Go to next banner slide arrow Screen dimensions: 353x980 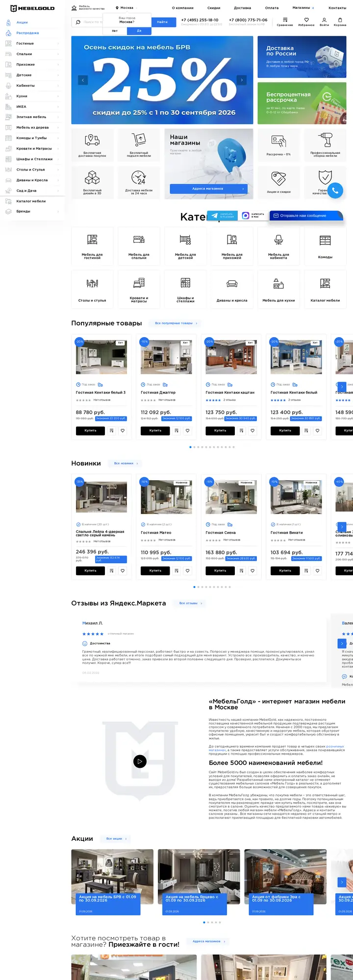242,80
